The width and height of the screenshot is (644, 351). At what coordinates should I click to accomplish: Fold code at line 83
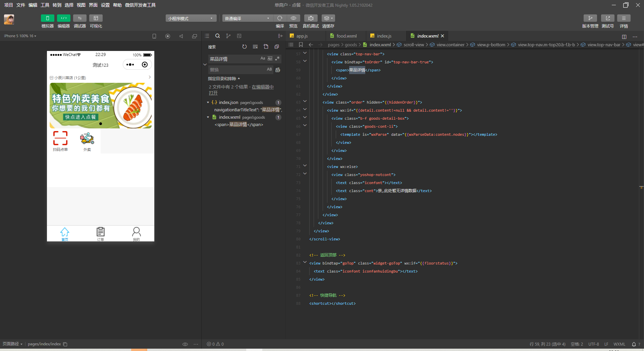coord(305,262)
